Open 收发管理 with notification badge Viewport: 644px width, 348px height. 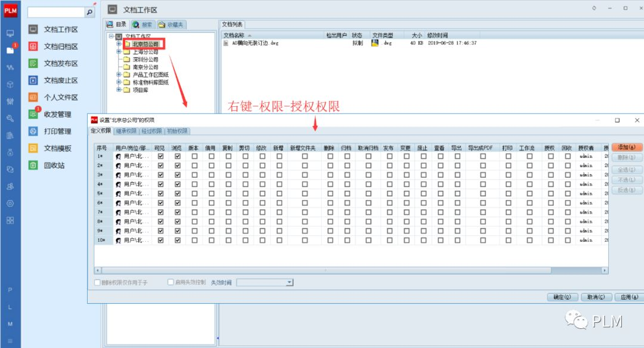pyautogui.click(x=57, y=115)
